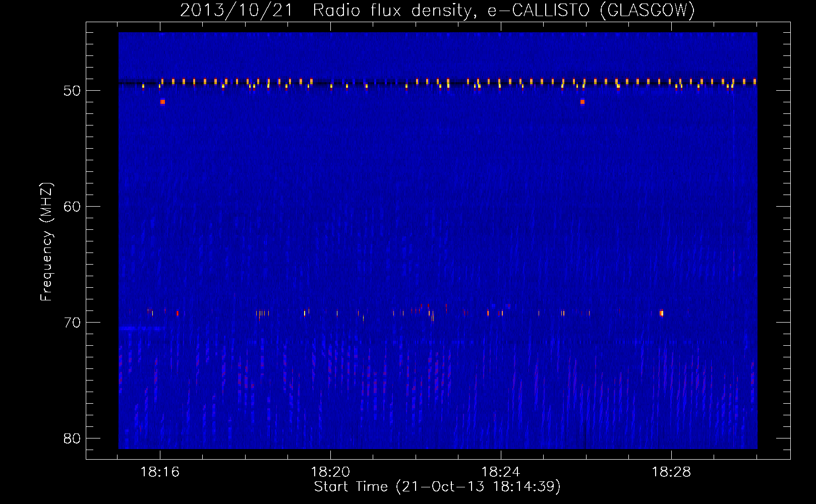816x504 pixels.
Task: Click the 'Frequency (MHZ)' axis label
Action: pyautogui.click(x=46, y=242)
